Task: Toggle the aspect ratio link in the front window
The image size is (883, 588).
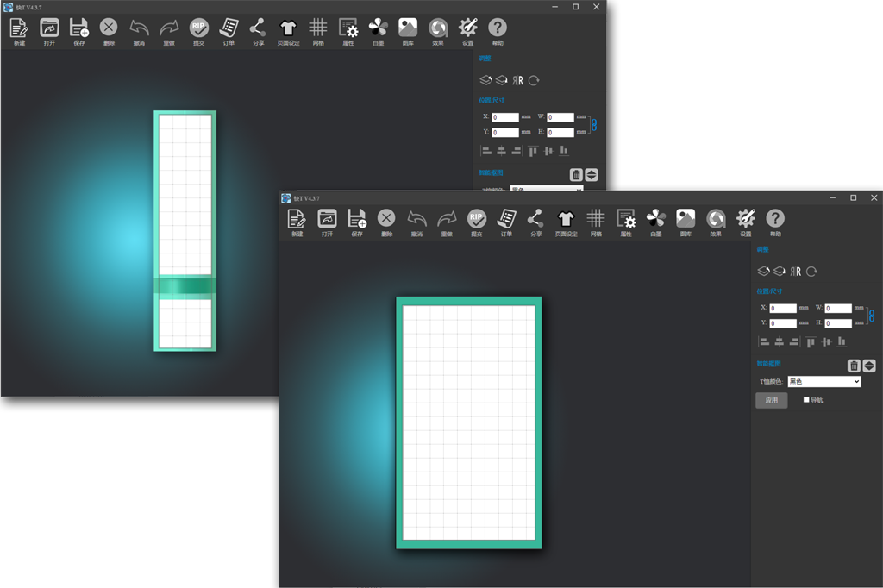Action: [x=870, y=316]
